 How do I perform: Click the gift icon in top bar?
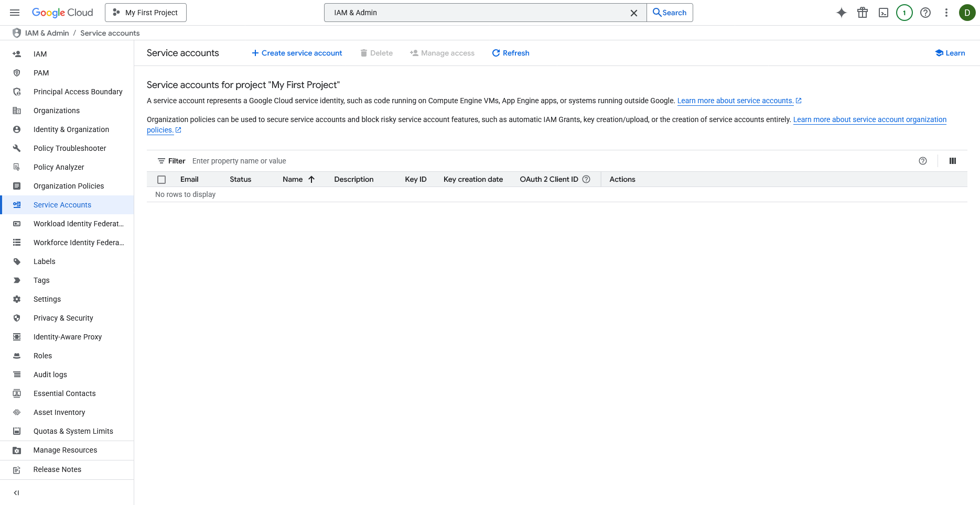[x=863, y=13]
